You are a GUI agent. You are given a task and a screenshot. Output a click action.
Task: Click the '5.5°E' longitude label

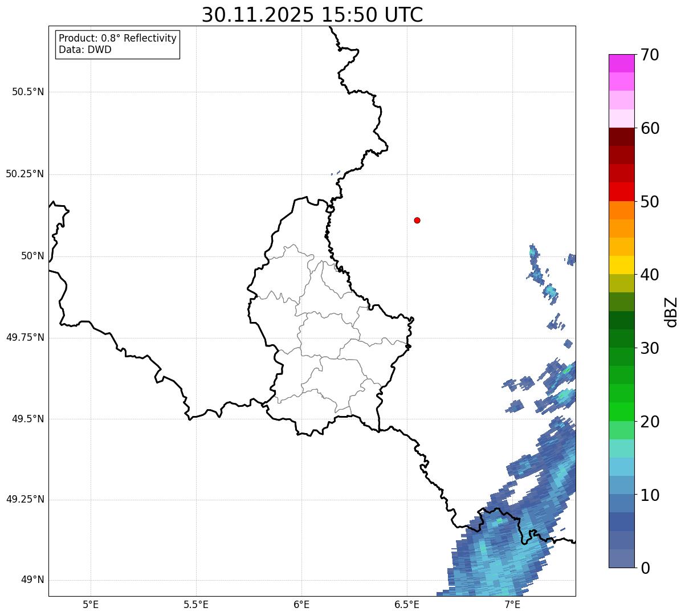click(x=196, y=604)
